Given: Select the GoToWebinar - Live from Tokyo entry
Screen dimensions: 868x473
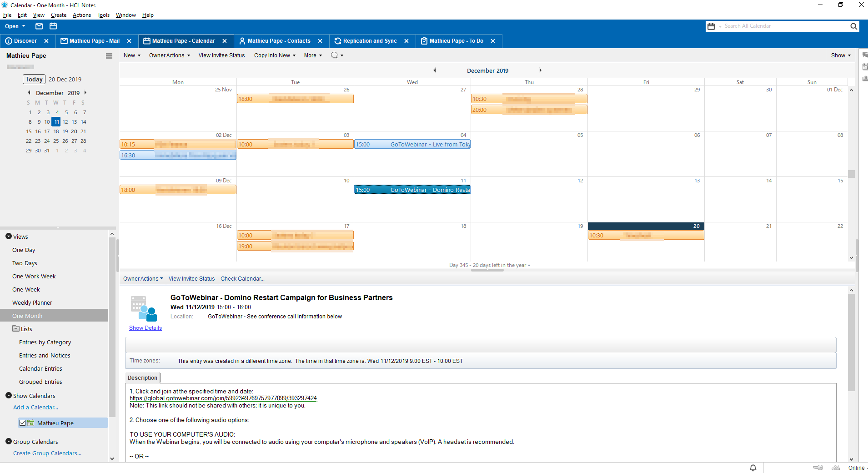Looking at the screenshot, I should [x=412, y=144].
